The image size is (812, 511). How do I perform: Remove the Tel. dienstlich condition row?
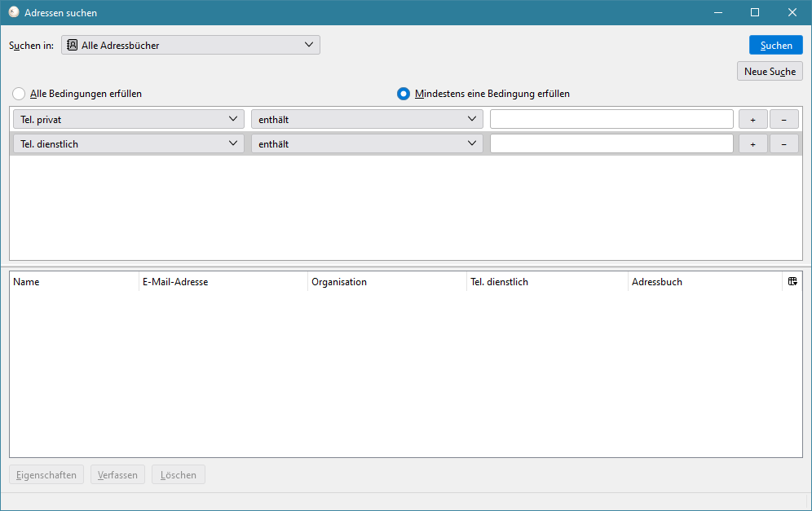pyautogui.click(x=783, y=144)
